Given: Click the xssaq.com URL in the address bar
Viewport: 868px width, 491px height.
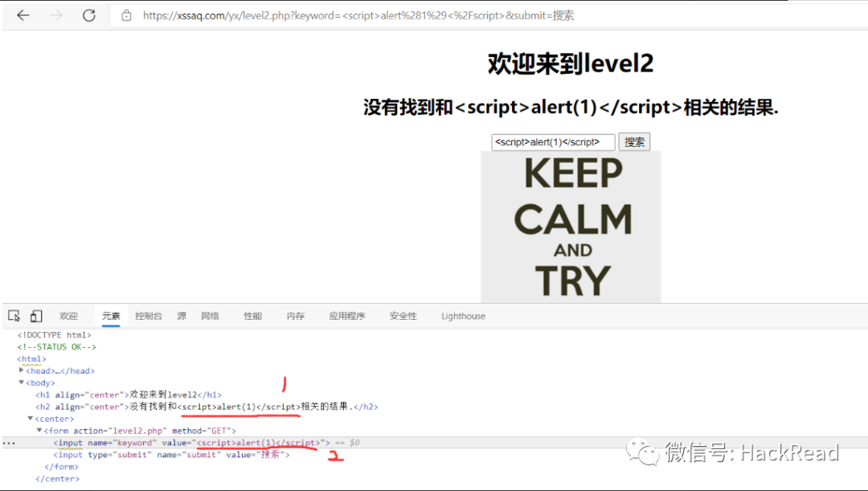Looking at the screenshot, I should click(358, 15).
